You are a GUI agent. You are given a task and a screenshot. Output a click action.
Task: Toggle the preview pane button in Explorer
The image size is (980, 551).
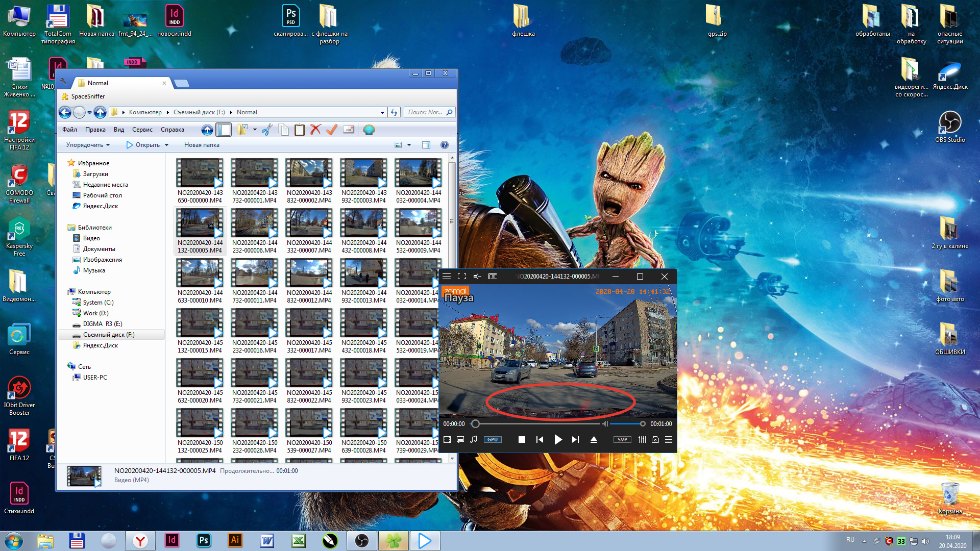coord(426,145)
